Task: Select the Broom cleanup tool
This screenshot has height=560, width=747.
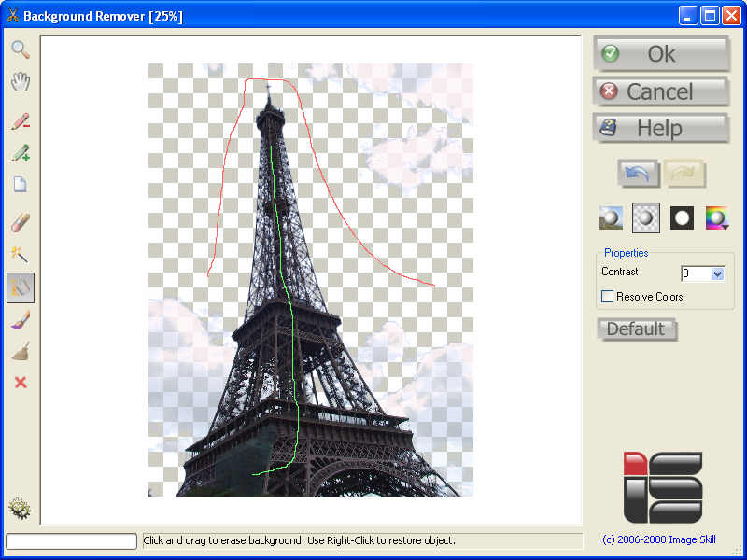Action: [x=21, y=352]
